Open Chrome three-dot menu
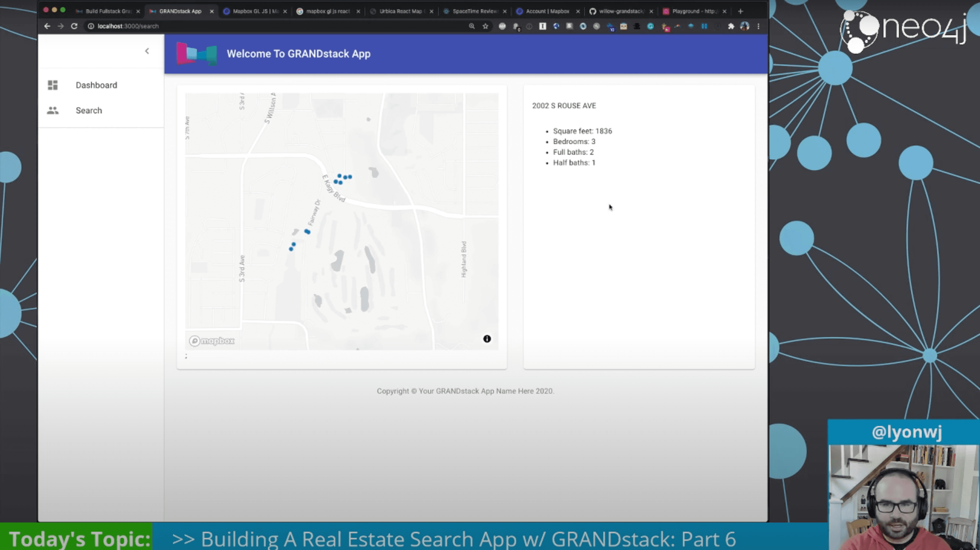The height and width of the screenshot is (550, 980). click(x=758, y=26)
